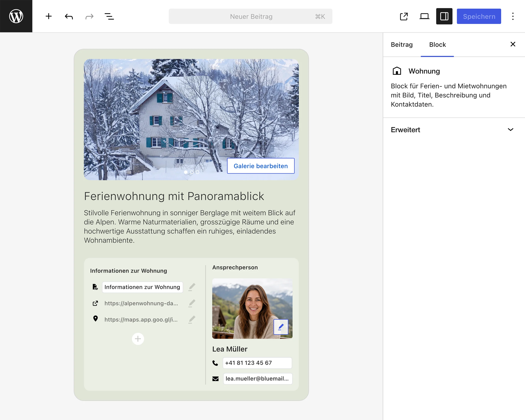The width and height of the screenshot is (525, 420).
Task: Select the third gallery slide dot
Action: click(197, 172)
